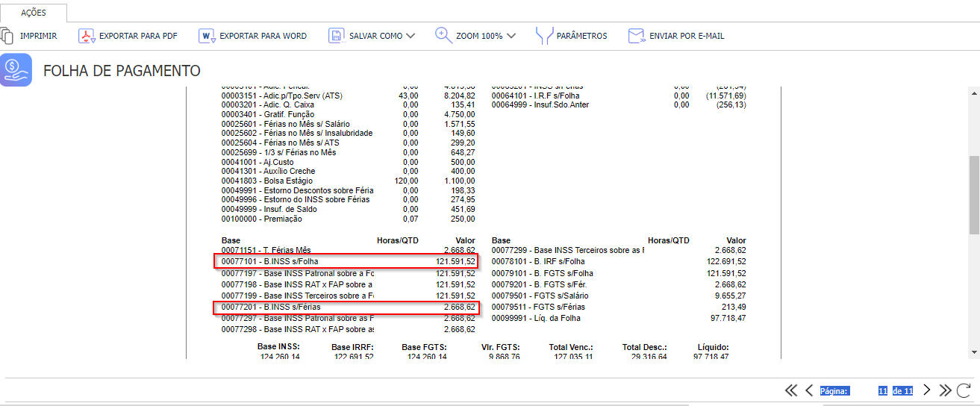Click the Parâmetros funnel icon

(x=544, y=36)
